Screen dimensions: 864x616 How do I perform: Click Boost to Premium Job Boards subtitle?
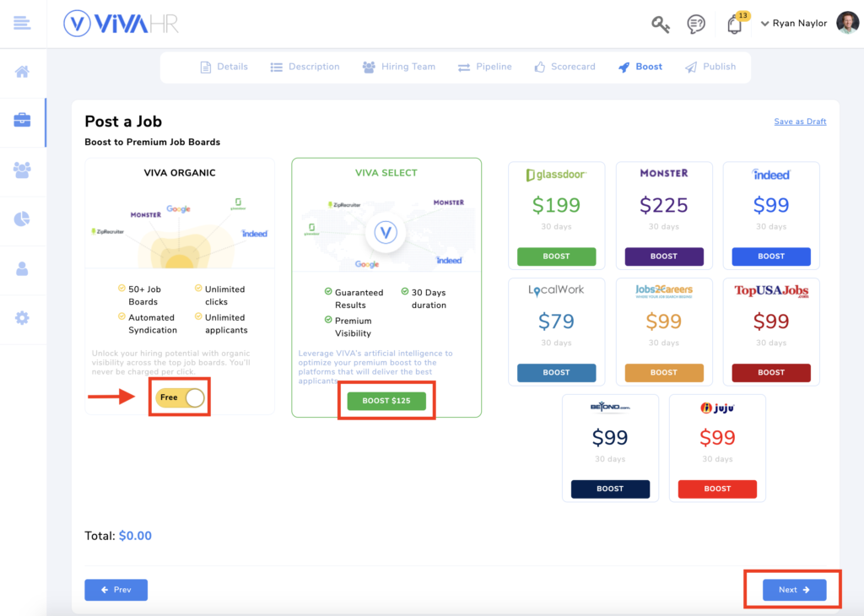152,142
